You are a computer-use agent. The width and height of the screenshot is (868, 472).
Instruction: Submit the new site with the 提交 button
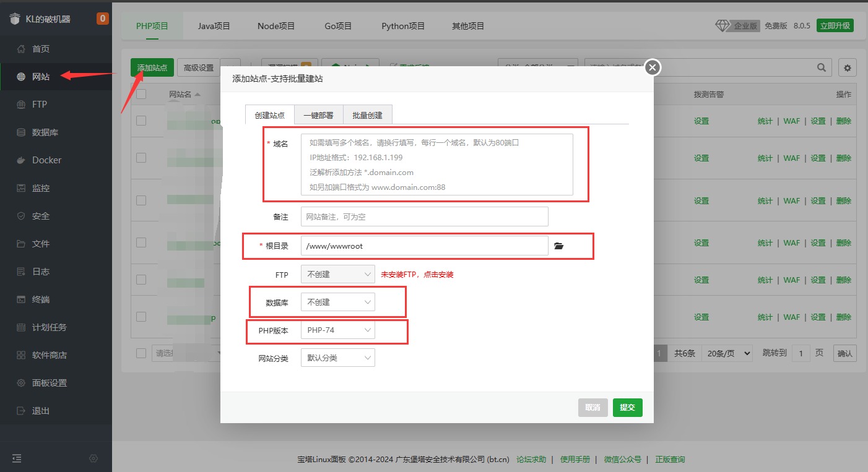pos(627,407)
